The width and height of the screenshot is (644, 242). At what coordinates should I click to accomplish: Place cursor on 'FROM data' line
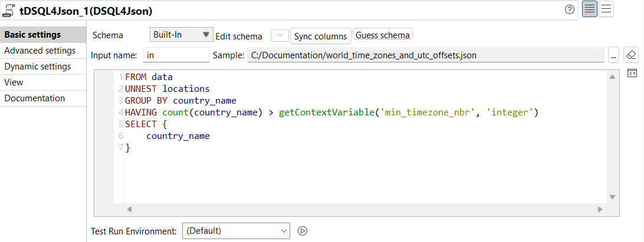(149, 77)
